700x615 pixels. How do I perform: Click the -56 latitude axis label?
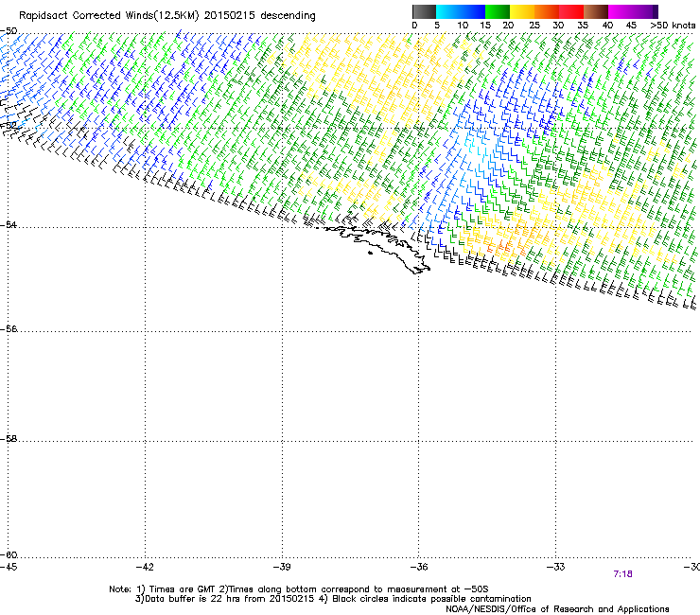pyautogui.click(x=9, y=329)
